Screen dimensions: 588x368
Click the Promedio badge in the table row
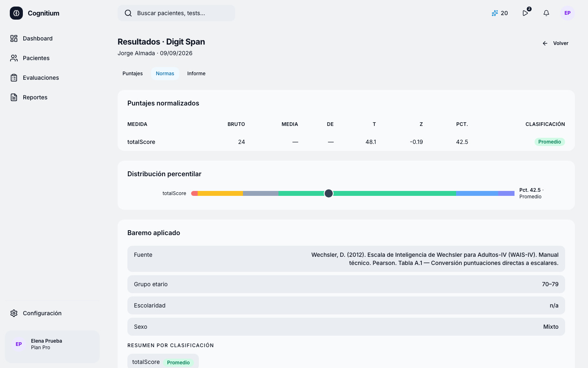(550, 142)
